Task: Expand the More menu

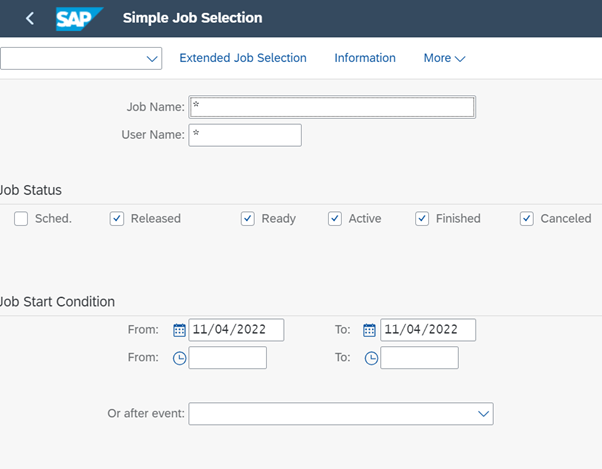Action: point(444,58)
